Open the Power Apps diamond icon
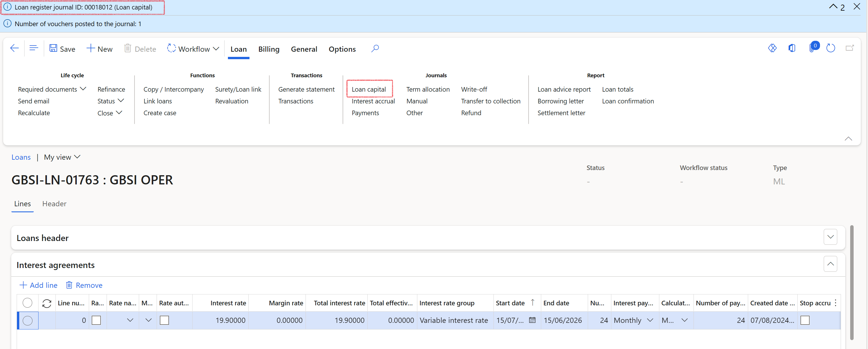Screen dimensions: 868x349 pyautogui.click(x=772, y=48)
